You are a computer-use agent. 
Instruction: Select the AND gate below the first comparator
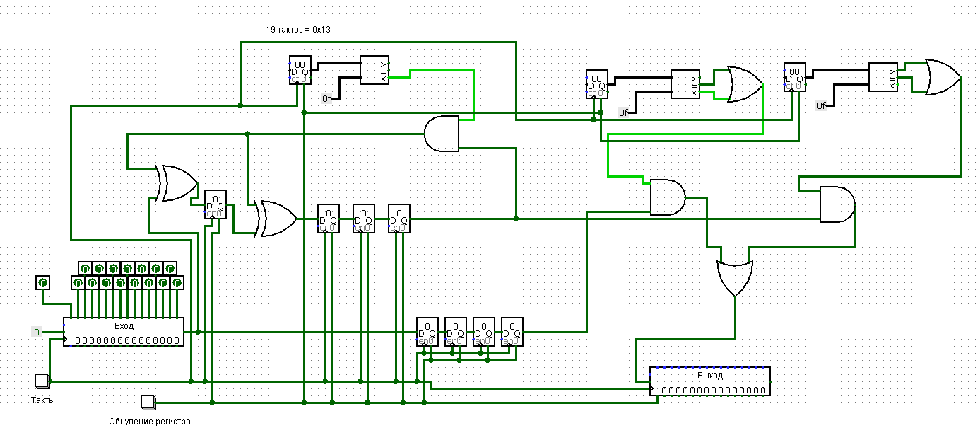click(x=442, y=134)
